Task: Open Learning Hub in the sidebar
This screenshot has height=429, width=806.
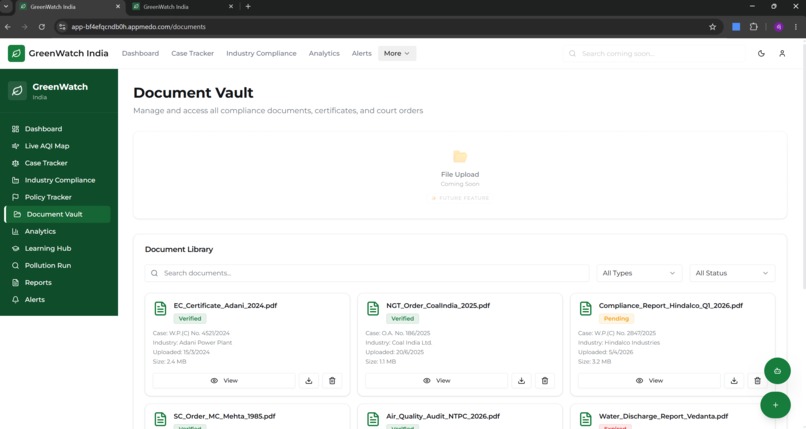Action: point(59,248)
